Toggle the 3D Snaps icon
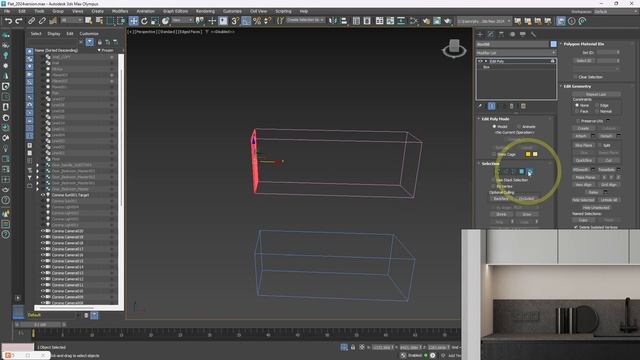 (x=235, y=21)
